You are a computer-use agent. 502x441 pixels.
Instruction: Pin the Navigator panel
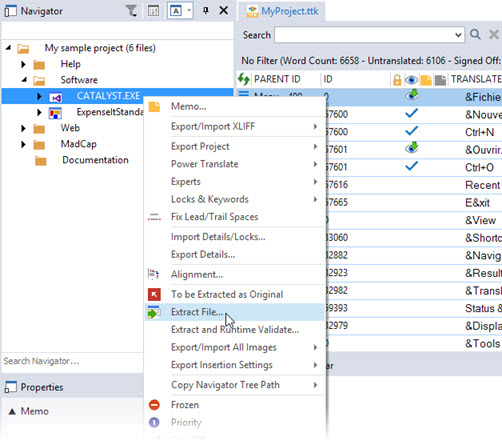click(x=206, y=11)
